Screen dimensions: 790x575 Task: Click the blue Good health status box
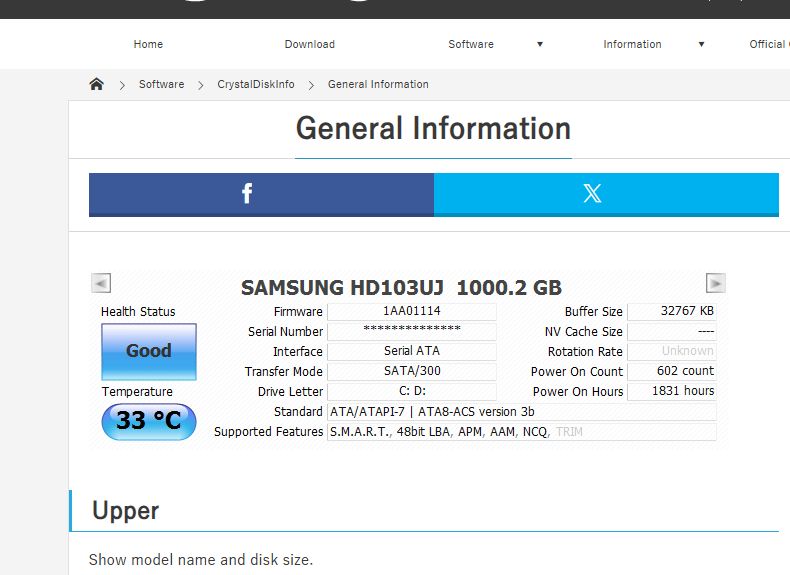click(149, 351)
